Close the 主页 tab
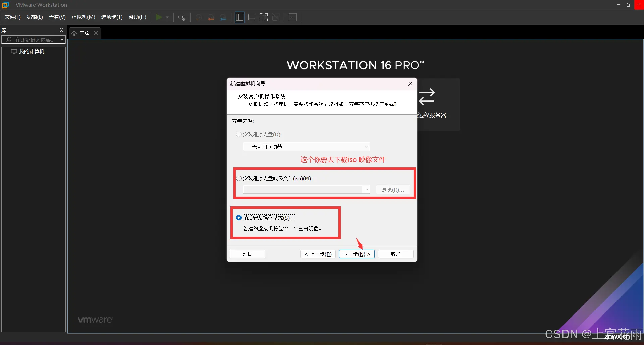The width and height of the screenshot is (644, 345). [x=96, y=33]
